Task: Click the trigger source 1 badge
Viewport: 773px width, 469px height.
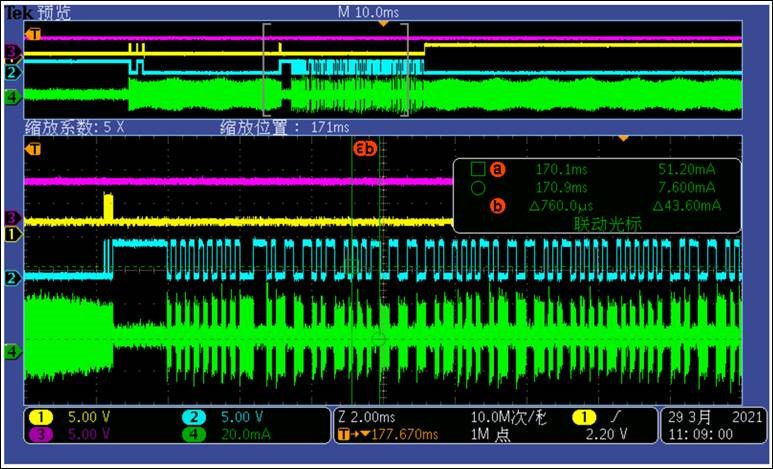Action: (584, 417)
